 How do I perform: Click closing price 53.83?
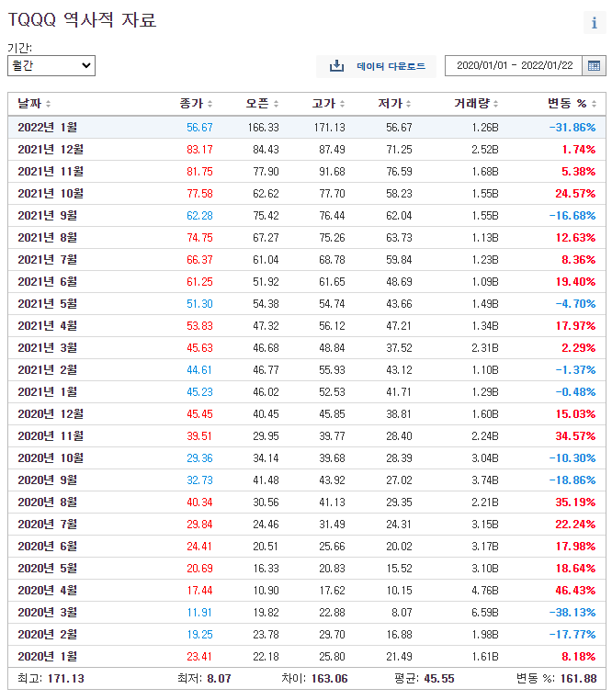(199, 326)
